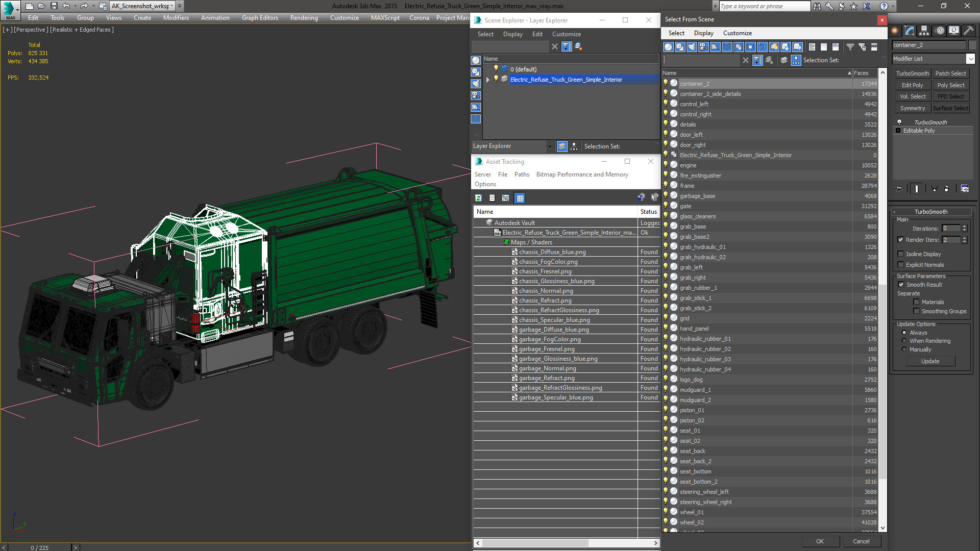The height and width of the screenshot is (551, 980).
Task: Toggle Display Cameras filter in Select From Scene
Action: click(x=703, y=47)
